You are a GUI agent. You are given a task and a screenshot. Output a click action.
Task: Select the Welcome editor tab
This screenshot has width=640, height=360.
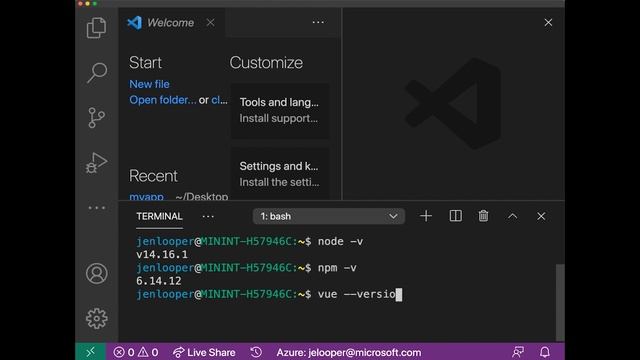(171, 22)
